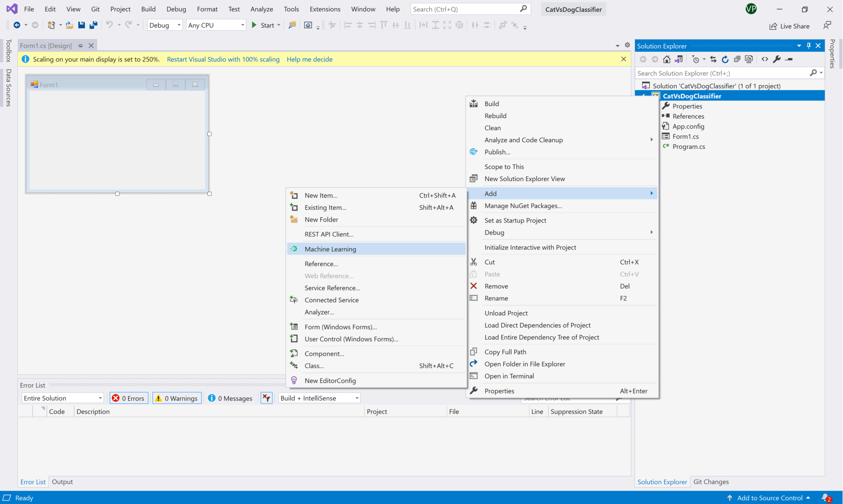843x504 pixels.
Task: Choose Open Folder in File Explorer
Action: (x=562, y=364)
